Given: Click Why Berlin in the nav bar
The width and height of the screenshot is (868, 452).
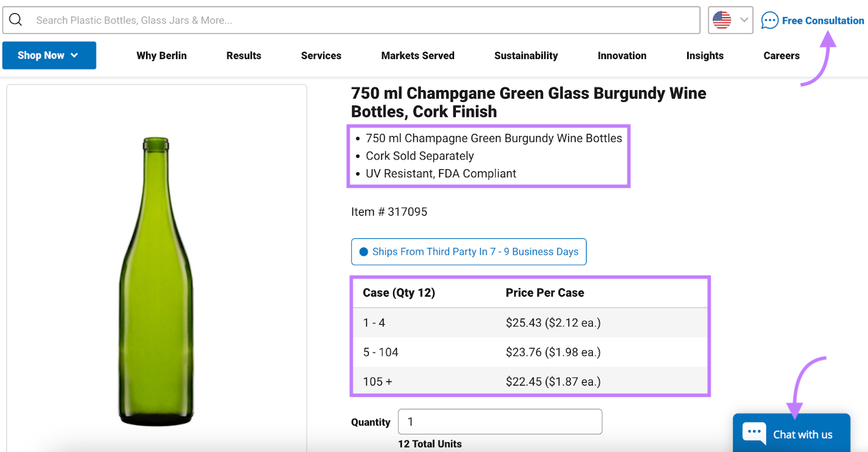Looking at the screenshot, I should click(x=161, y=55).
